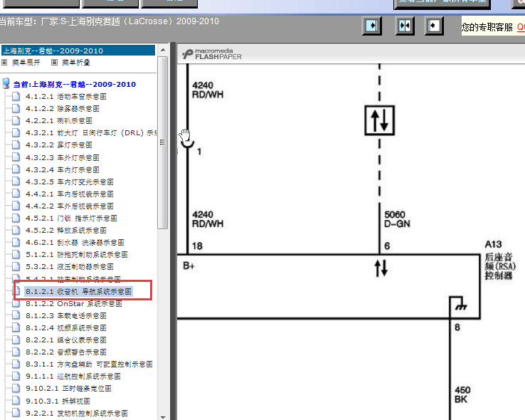The height and width of the screenshot is (420, 525).
Task: Open 4.5.2.2 释放系统示意图
Action: [x=66, y=231]
